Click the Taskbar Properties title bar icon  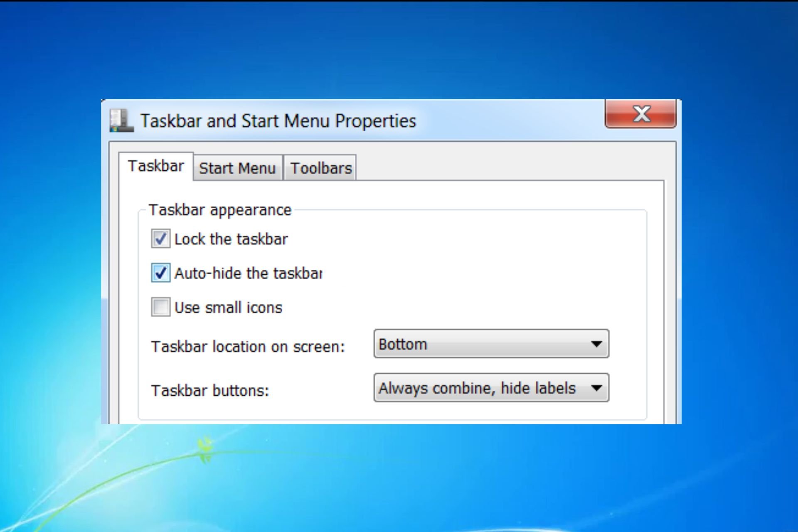[121, 121]
